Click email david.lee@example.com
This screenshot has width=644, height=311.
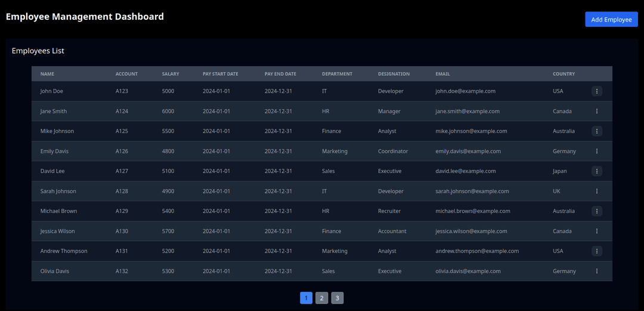click(x=465, y=171)
